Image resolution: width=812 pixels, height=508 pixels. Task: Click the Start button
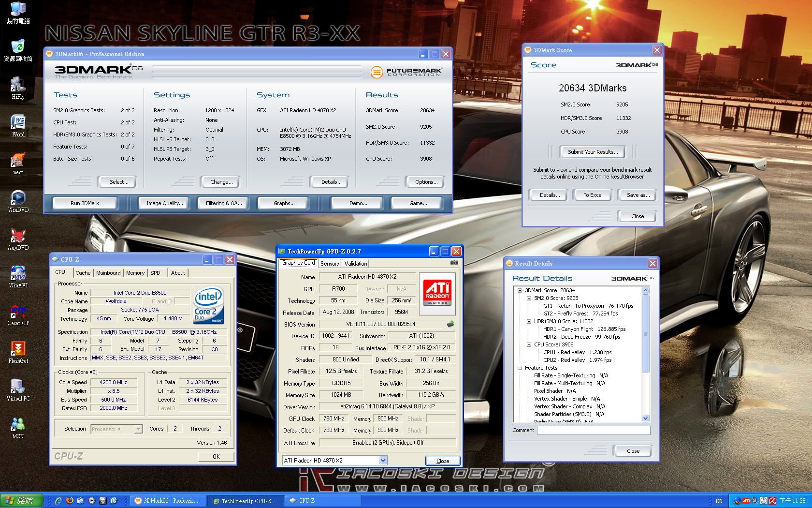tap(22, 501)
